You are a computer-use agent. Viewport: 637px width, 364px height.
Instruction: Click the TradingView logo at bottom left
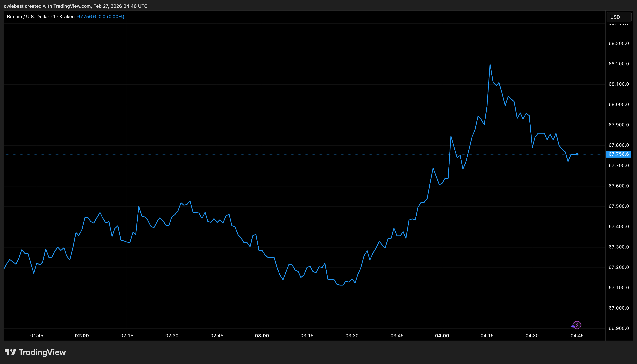click(x=35, y=352)
